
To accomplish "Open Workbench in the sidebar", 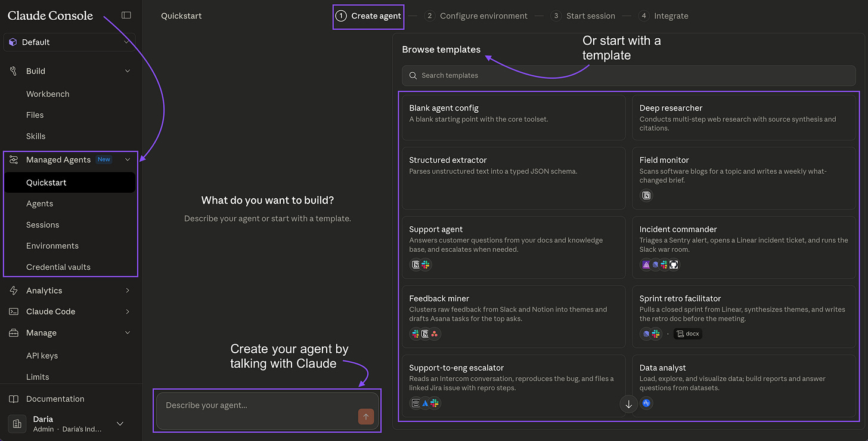I will pos(48,94).
